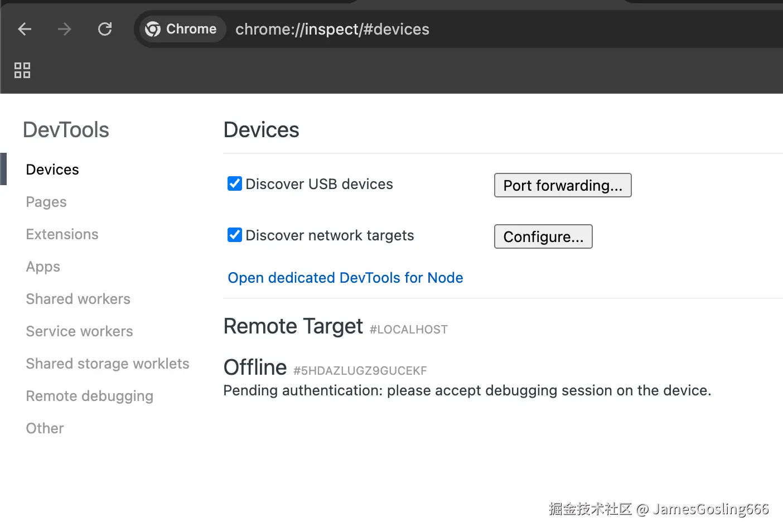Open the Configure dialog button
This screenshot has width=783, height=532.
(543, 236)
